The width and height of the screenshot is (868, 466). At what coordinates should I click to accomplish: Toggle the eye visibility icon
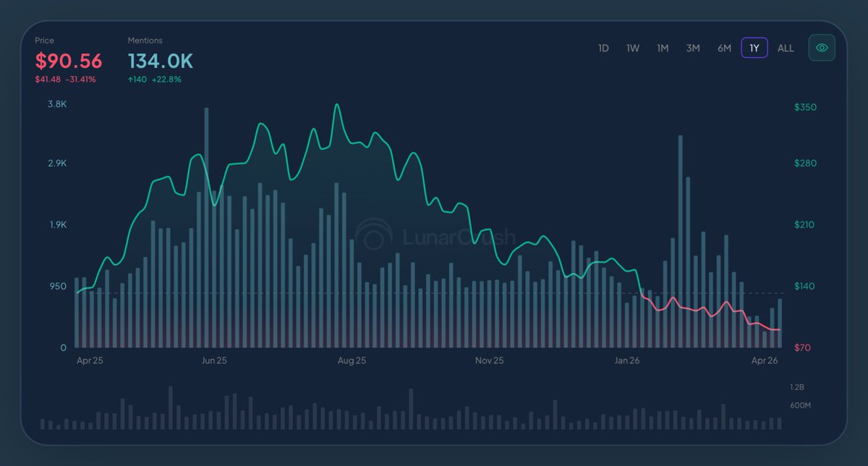(822, 48)
